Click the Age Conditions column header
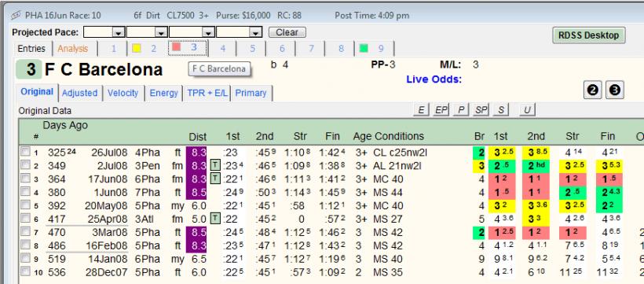644x284 pixels. pos(388,137)
